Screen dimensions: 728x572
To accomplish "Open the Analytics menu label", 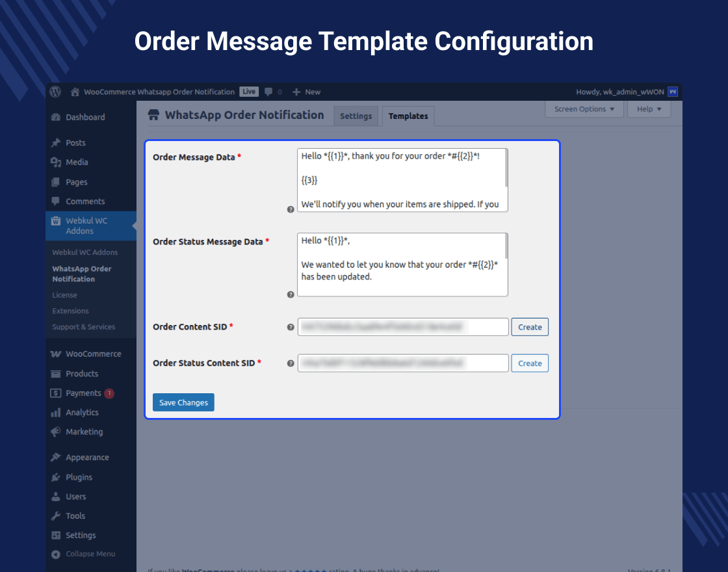I will (82, 412).
